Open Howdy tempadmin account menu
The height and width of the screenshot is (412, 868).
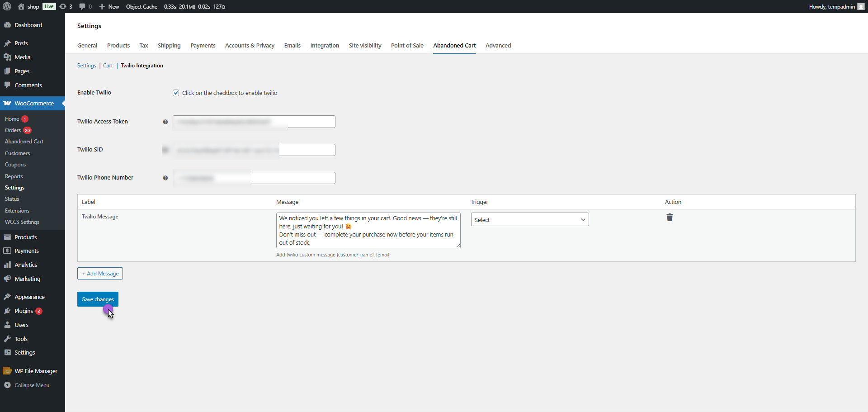(836, 6)
